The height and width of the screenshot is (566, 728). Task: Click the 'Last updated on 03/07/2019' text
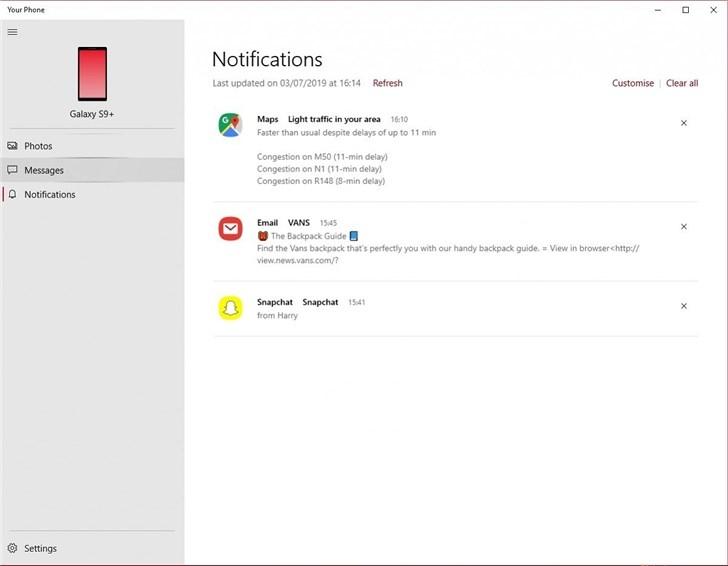click(286, 83)
